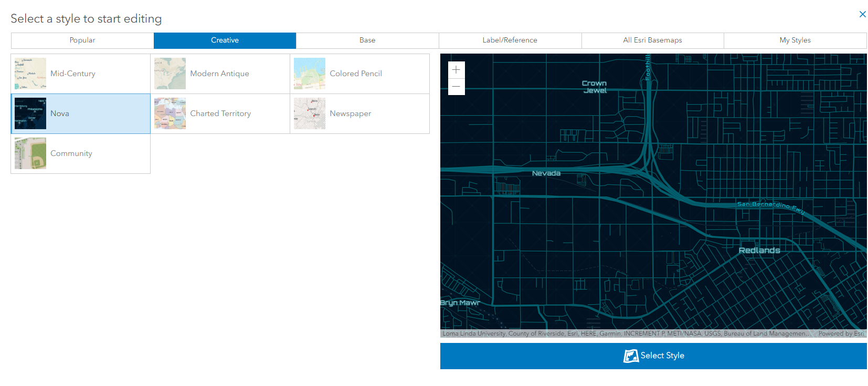Select the Charted Territory style thumbnail

tap(170, 113)
